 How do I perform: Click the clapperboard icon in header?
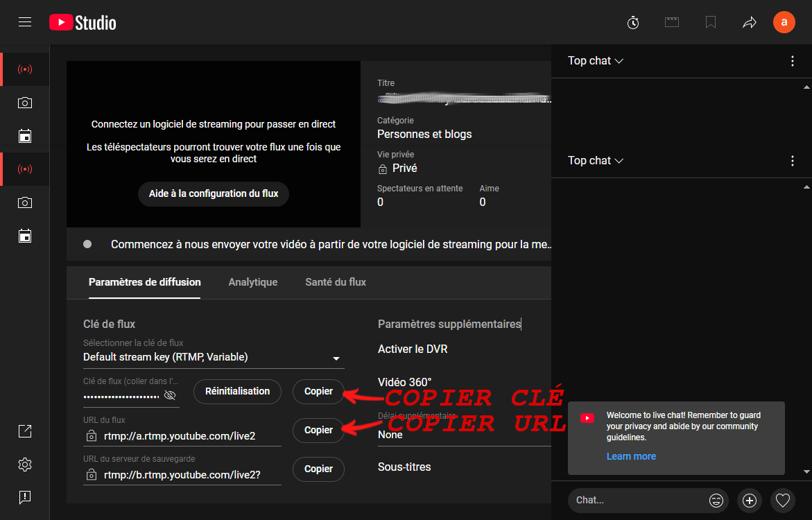click(x=671, y=22)
